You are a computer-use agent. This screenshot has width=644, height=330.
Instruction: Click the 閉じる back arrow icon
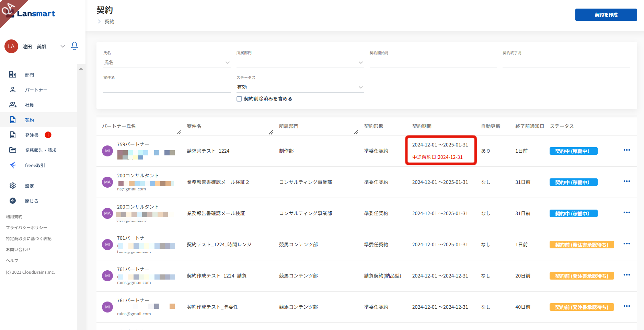13,201
